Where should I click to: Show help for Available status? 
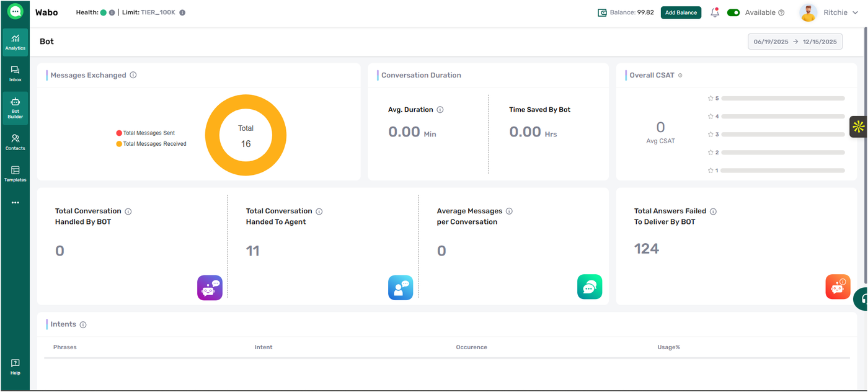(x=781, y=12)
